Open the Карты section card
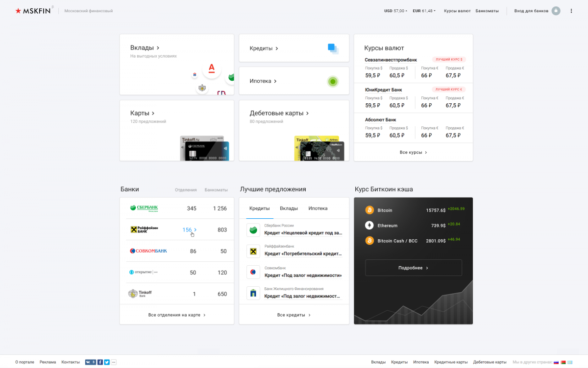588x368 pixels. 177,131
